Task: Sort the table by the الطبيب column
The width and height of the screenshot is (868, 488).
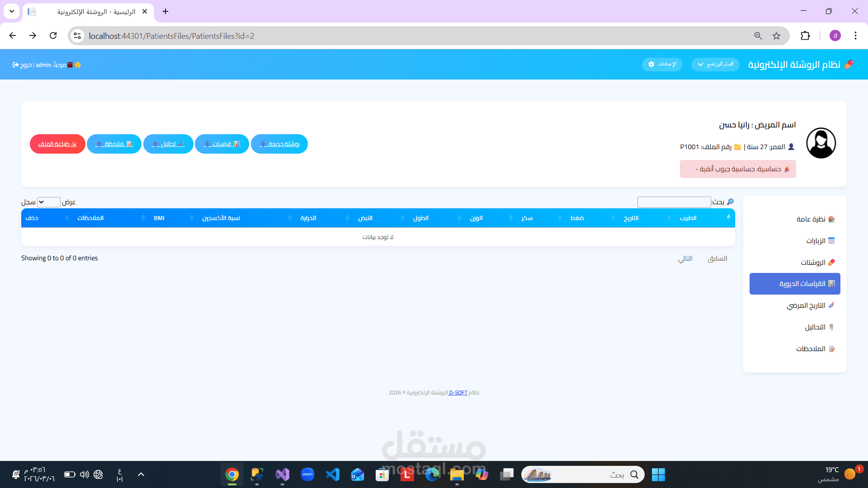Action: 688,218
